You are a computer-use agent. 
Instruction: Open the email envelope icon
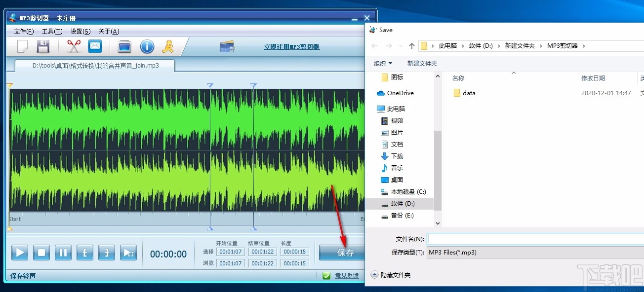95,46
